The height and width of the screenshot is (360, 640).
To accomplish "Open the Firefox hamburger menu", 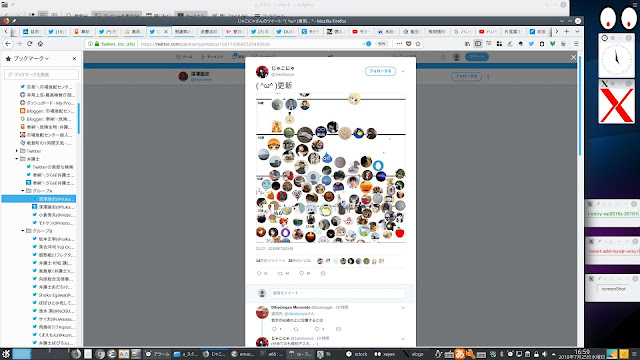I will coord(576,44).
